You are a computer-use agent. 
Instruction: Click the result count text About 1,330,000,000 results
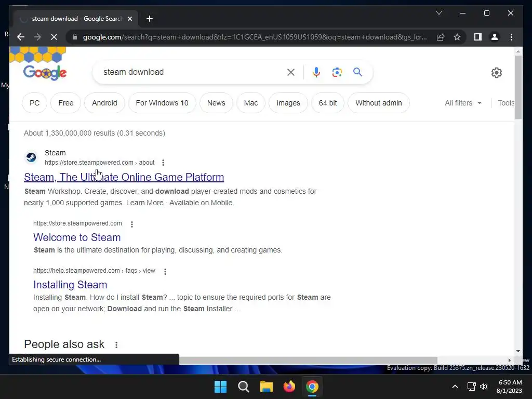[x=95, y=133]
